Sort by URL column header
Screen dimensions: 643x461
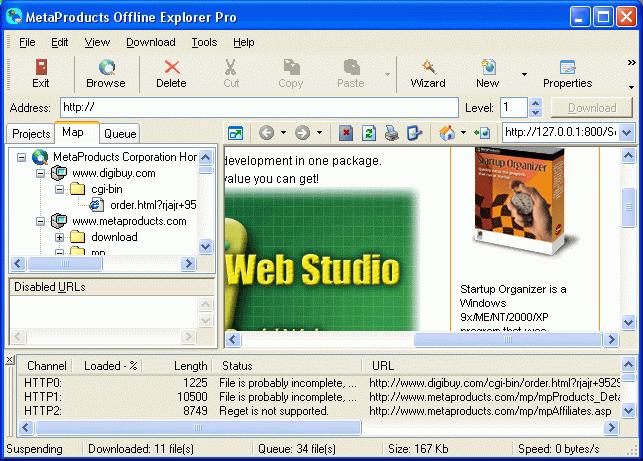click(x=491, y=365)
